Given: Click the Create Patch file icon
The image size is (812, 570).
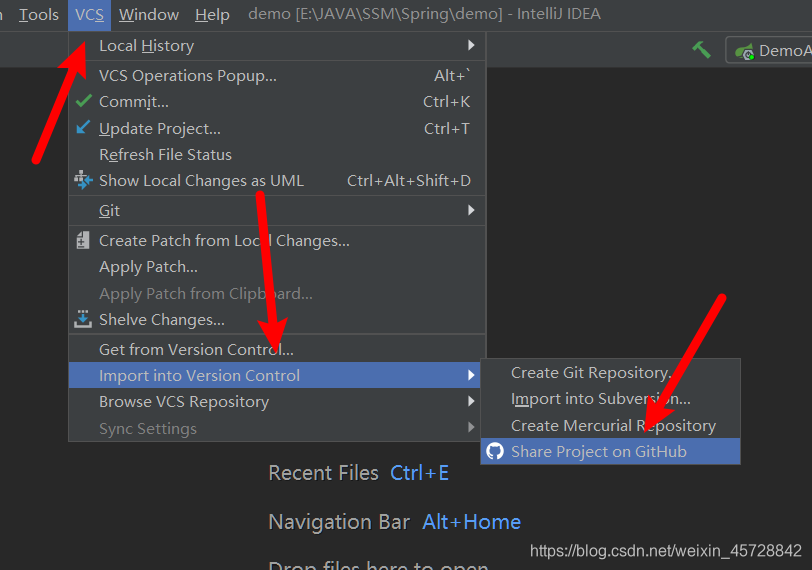Looking at the screenshot, I should click(83, 240).
